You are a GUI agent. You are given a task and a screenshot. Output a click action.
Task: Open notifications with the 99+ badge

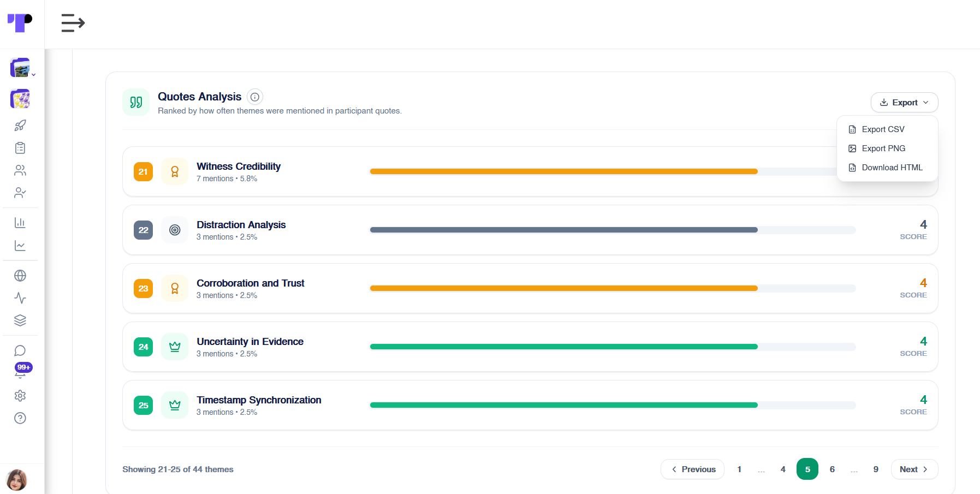(22, 371)
